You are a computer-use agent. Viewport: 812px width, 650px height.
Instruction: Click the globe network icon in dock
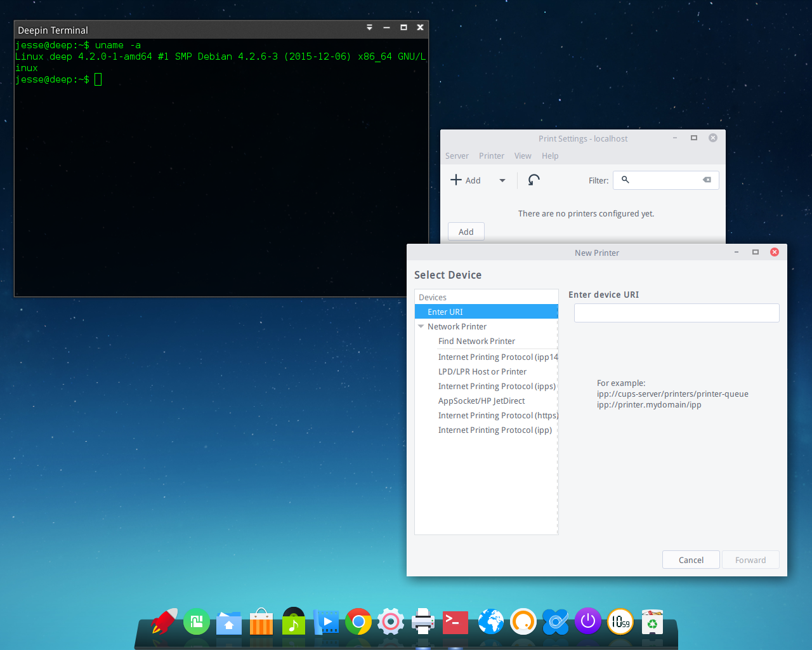[x=491, y=621]
